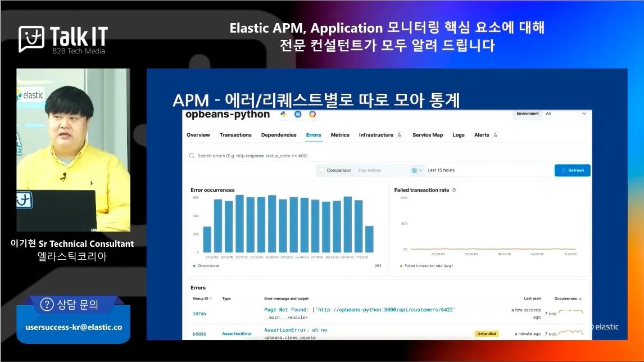Image resolution: width=644 pixels, height=362 pixels.
Task: Open the Environment dropdown showing All
Action: [x=566, y=114]
